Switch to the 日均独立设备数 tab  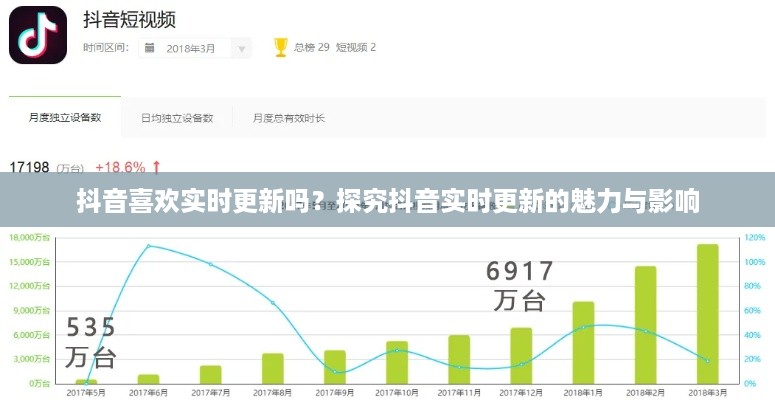(177, 118)
